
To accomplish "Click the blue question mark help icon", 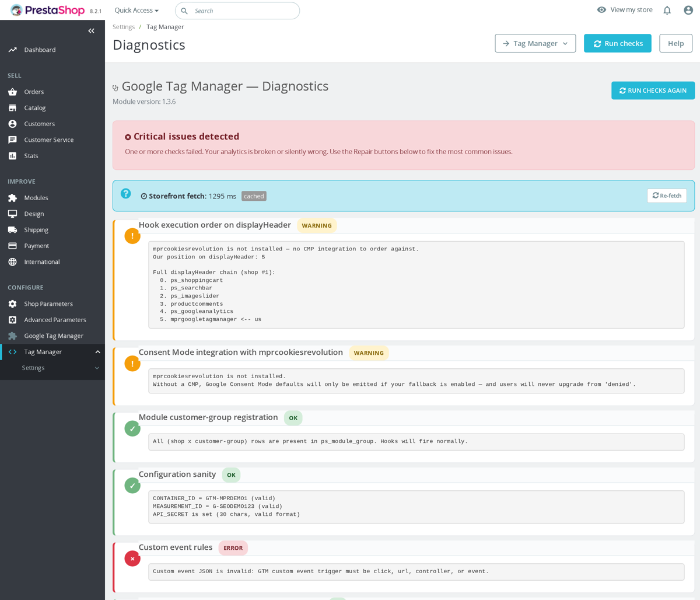I will (x=125, y=193).
